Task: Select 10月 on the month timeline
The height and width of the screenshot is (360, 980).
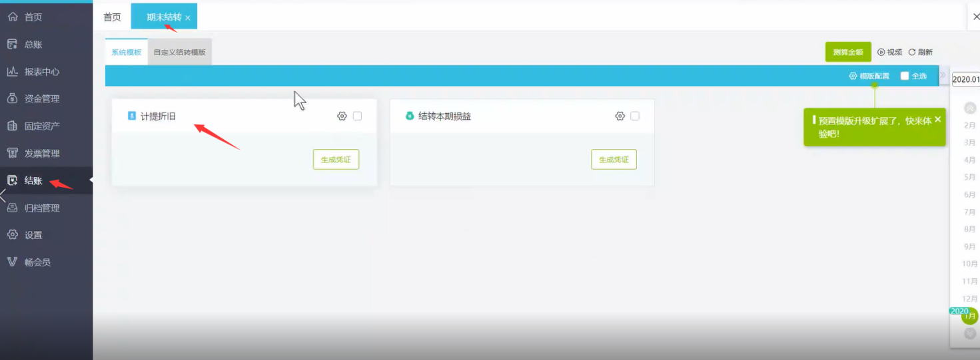Action: tap(970, 264)
